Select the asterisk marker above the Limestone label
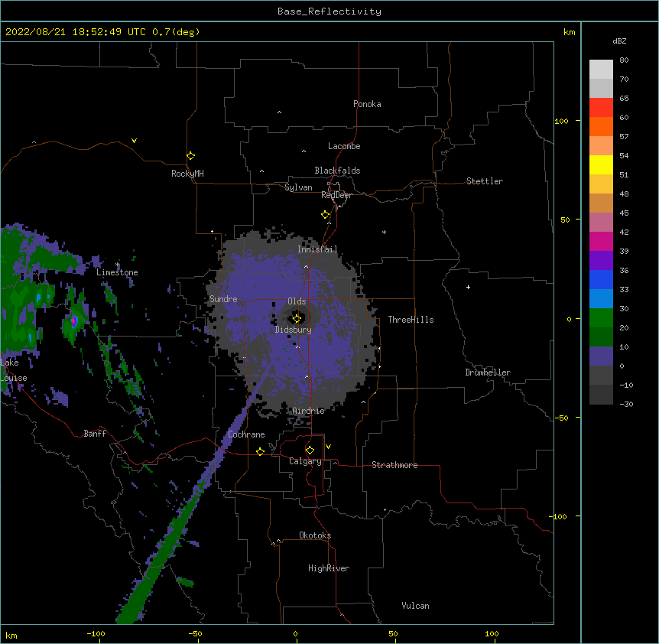This screenshot has height=644, width=659. pyautogui.click(x=117, y=265)
